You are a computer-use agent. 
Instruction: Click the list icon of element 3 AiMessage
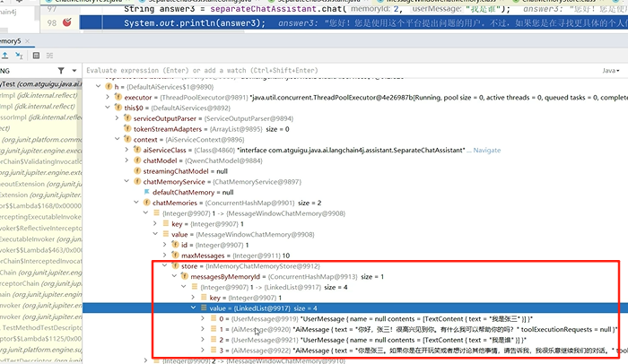pos(214,350)
